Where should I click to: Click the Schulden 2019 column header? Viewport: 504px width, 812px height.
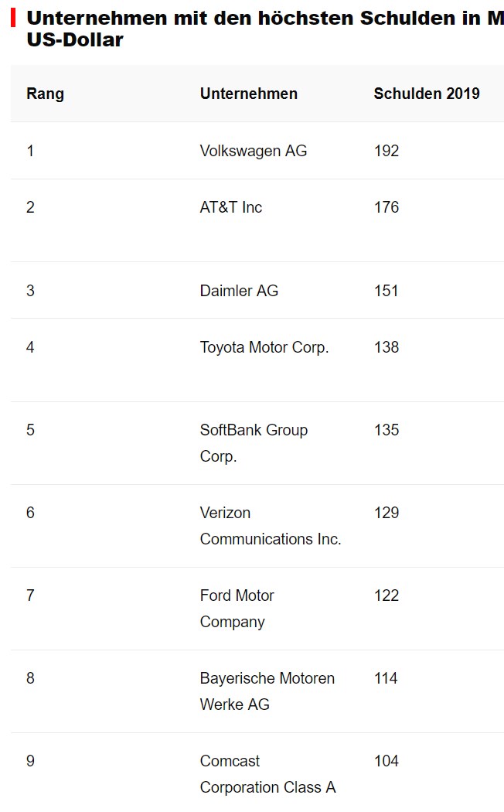pos(426,94)
